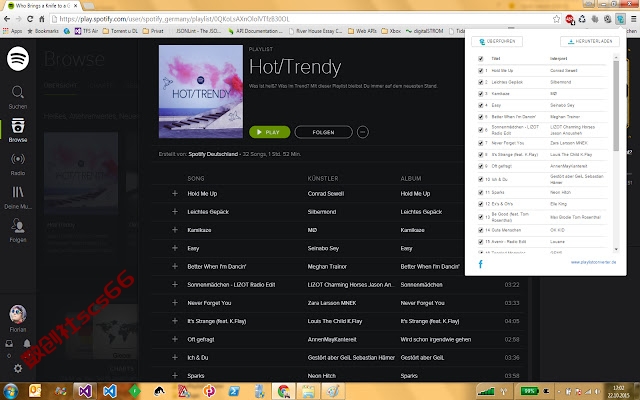640x400 pixels.
Task: Add Easy with plus icon
Action: pyautogui.click(x=175, y=248)
